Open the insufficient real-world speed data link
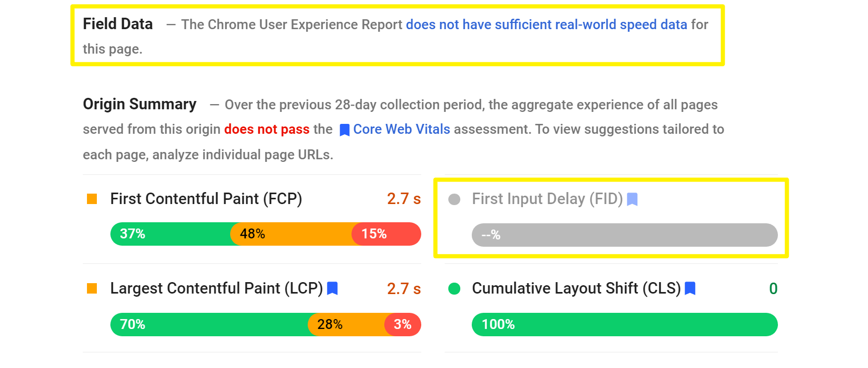The width and height of the screenshot is (868, 368). (x=546, y=24)
